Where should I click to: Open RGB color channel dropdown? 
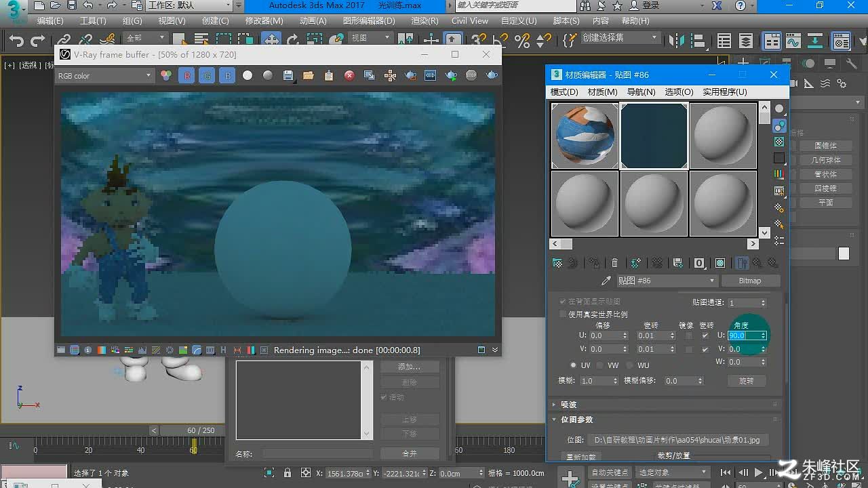click(104, 76)
